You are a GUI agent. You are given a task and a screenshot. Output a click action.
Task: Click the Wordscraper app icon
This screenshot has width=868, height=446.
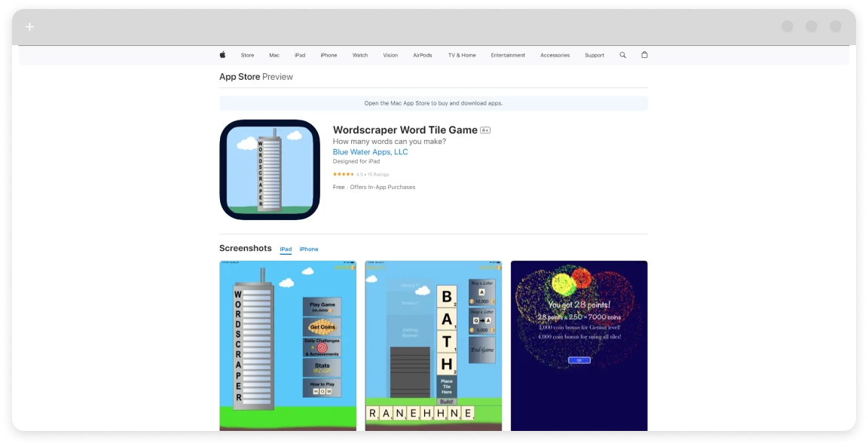(270, 170)
